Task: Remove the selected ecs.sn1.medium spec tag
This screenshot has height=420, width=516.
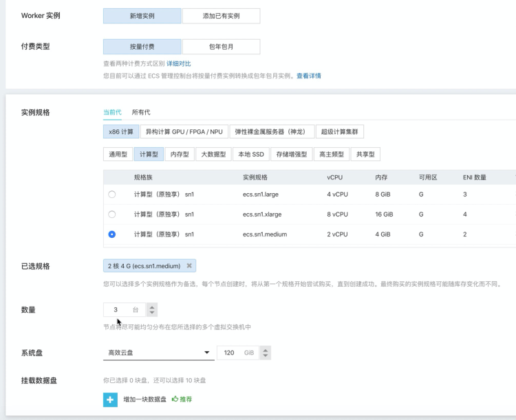Action: (x=189, y=265)
